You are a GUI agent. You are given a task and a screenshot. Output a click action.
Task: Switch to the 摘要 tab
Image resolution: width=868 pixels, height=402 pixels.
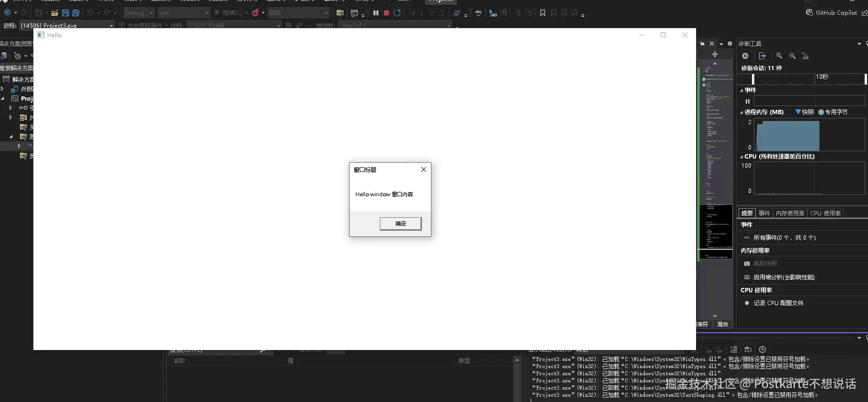[747, 213]
